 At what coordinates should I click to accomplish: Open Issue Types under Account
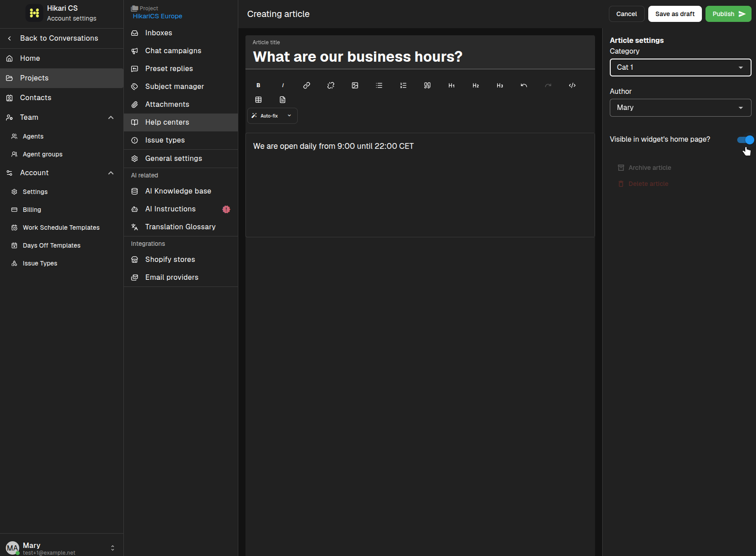pyautogui.click(x=62, y=263)
